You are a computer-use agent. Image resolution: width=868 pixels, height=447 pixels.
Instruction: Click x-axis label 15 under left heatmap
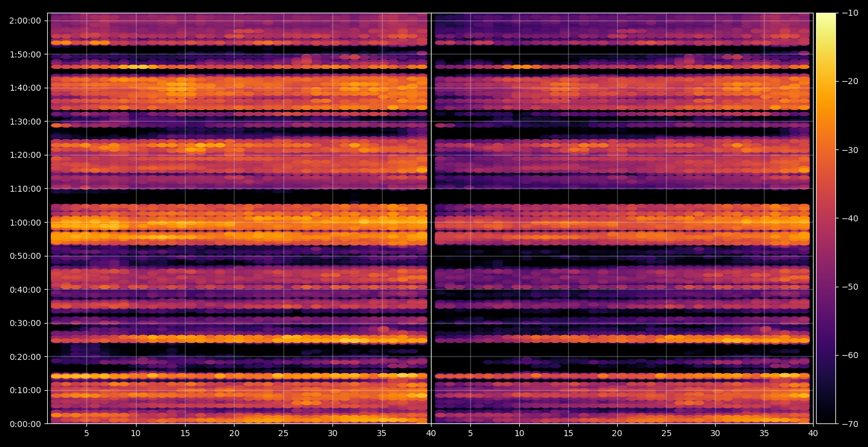[x=185, y=433]
